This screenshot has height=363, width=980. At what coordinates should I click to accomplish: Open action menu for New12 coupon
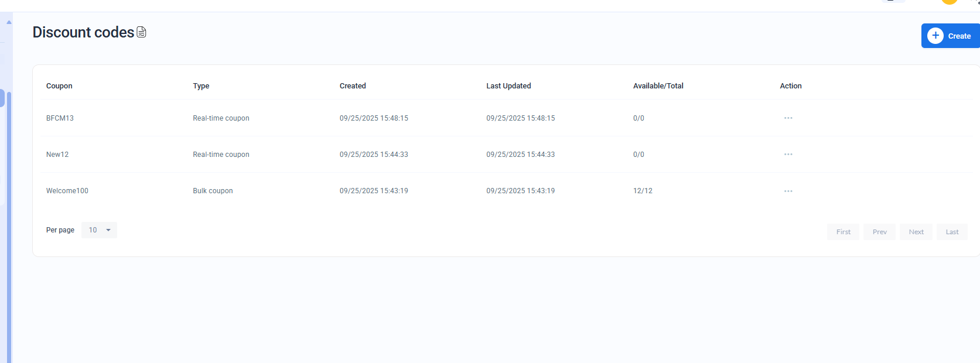tap(788, 155)
